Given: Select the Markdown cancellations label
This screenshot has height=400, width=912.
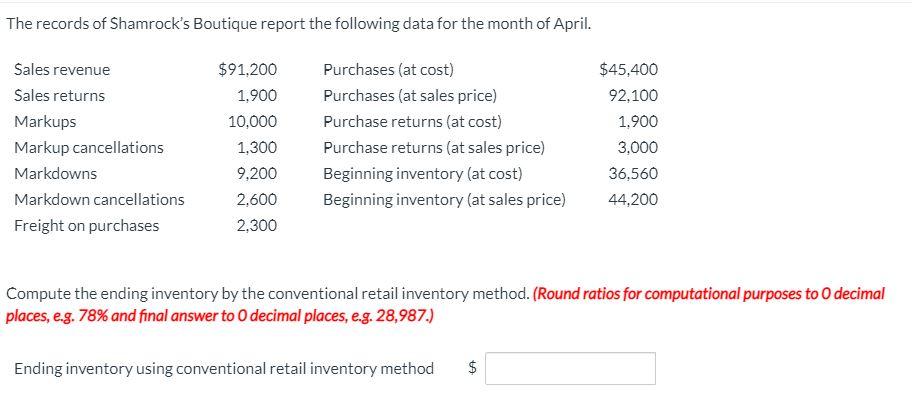Looking at the screenshot, I should 99,200.
